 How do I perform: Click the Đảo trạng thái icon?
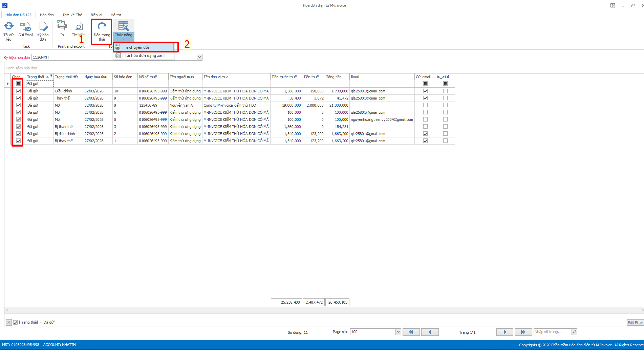pyautogui.click(x=102, y=26)
